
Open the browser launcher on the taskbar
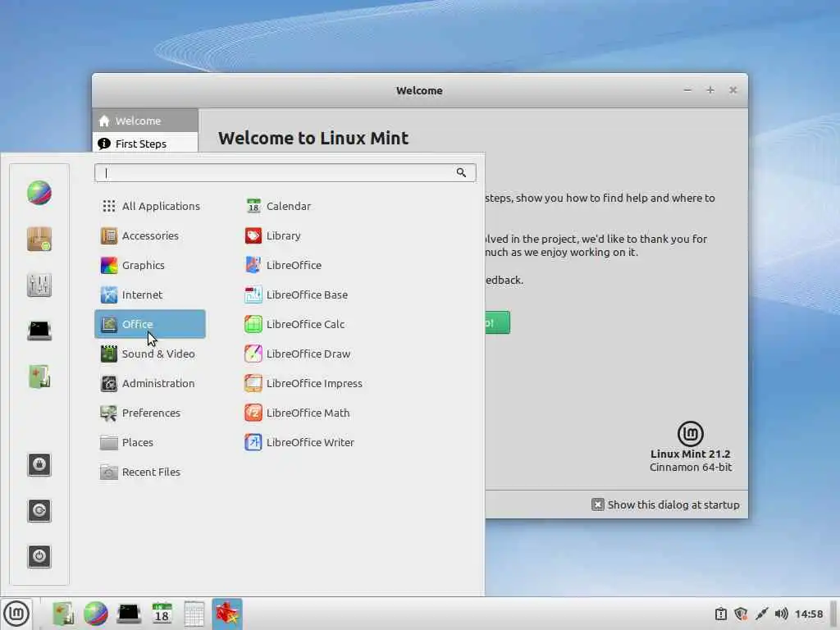pos(96,614)
